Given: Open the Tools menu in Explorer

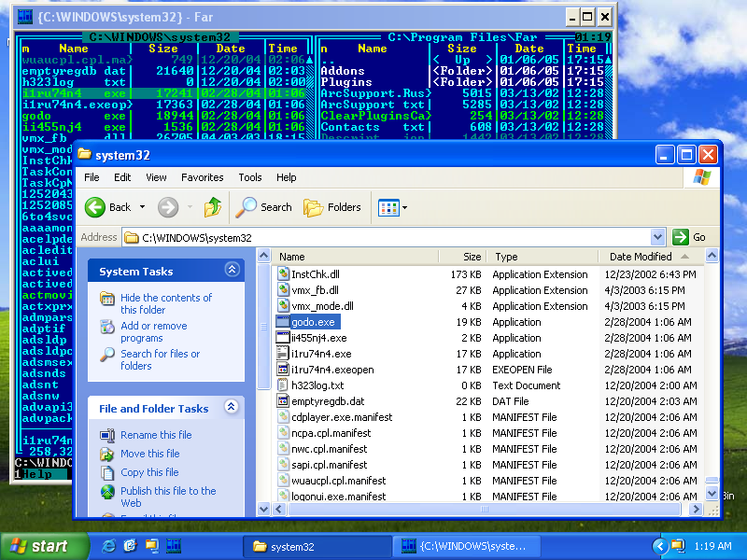Looking at the screenshot, I should [x=250, y=177].
